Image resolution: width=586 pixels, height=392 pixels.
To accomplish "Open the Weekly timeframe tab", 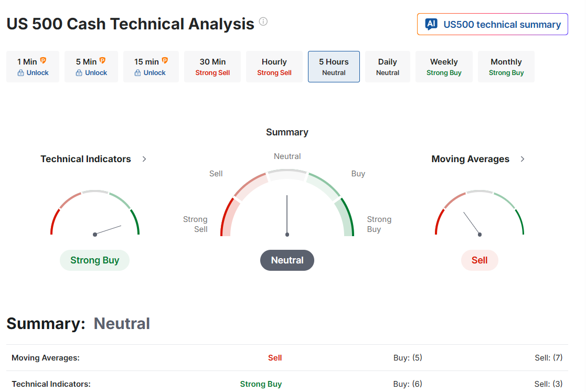I will click(x=444, y=67).
